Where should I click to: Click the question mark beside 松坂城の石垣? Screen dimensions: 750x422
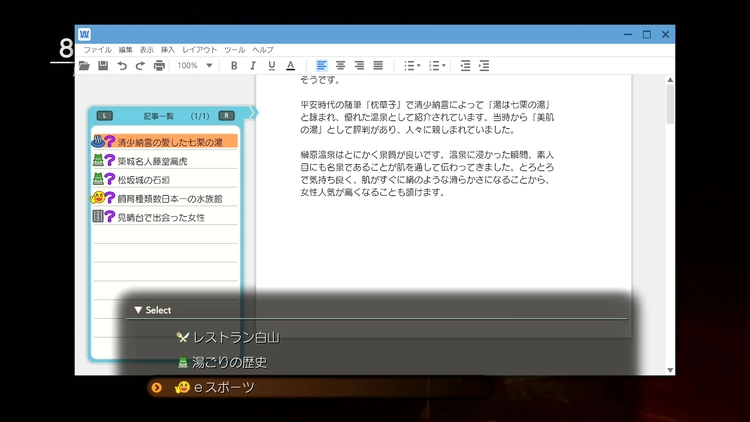click(110, 179)
